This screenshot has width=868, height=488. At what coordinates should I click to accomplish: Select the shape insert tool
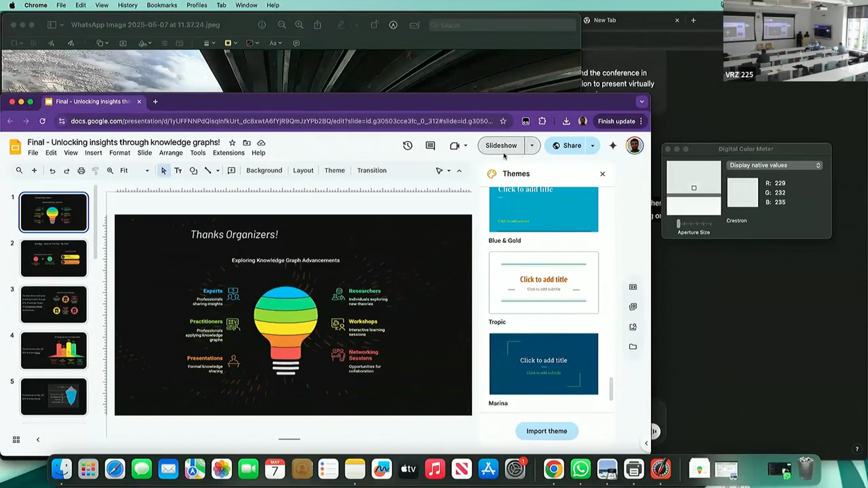coord(193,171)
